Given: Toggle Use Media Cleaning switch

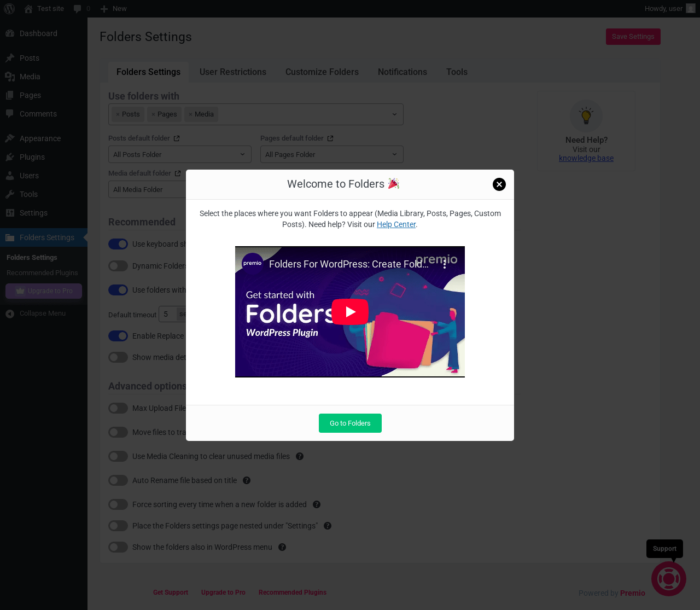Looking at the screenshot, I should pyautogui.click(x=118, y=456).
